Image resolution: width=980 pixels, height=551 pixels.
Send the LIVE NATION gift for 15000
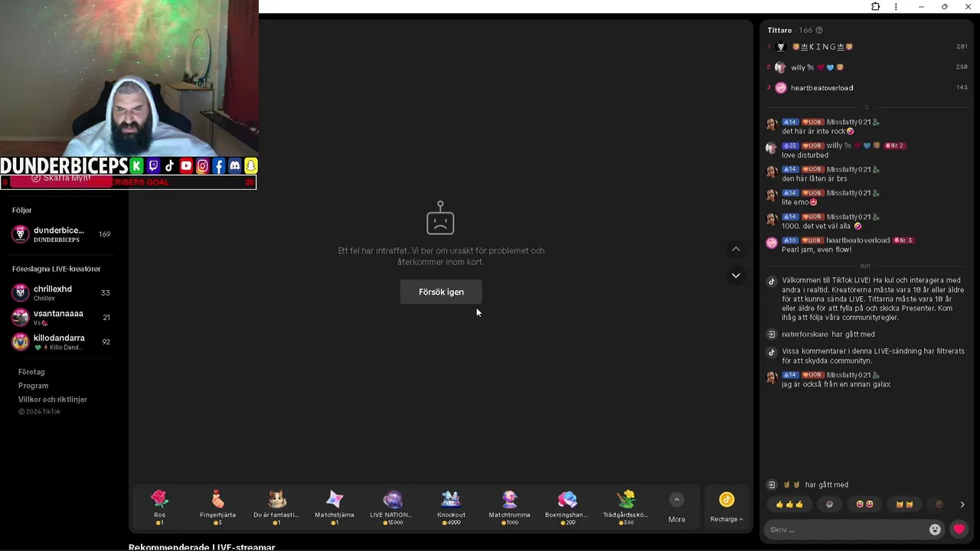pyautogui.click(x=391, y=507)
